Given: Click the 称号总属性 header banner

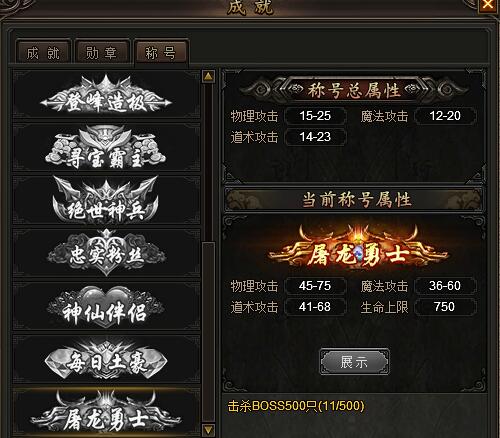Looking at the screenshot, I should [x=354, y=90].
